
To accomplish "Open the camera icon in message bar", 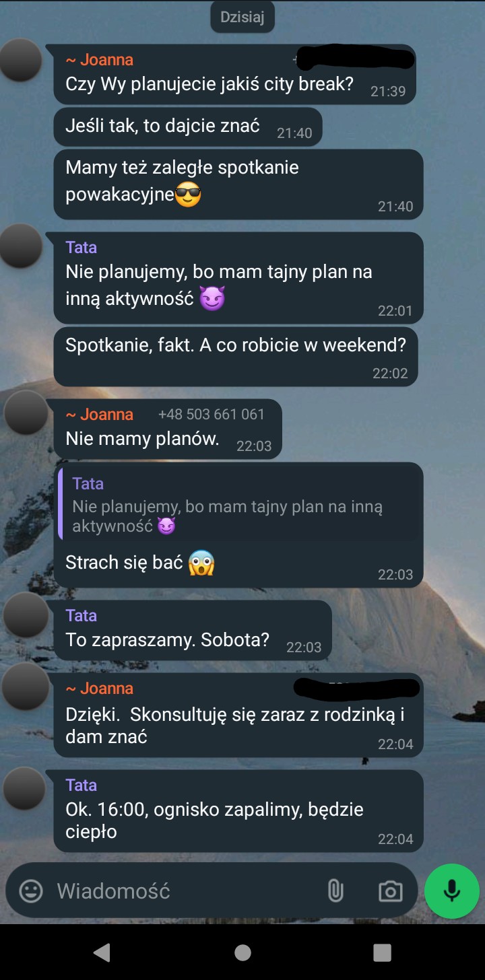I will (390, 892).
